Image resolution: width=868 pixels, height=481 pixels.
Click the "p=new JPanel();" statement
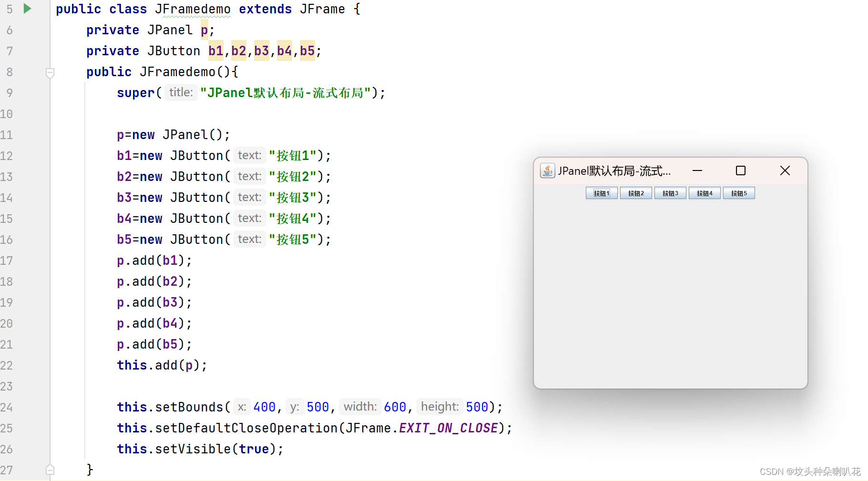point(174,135)
